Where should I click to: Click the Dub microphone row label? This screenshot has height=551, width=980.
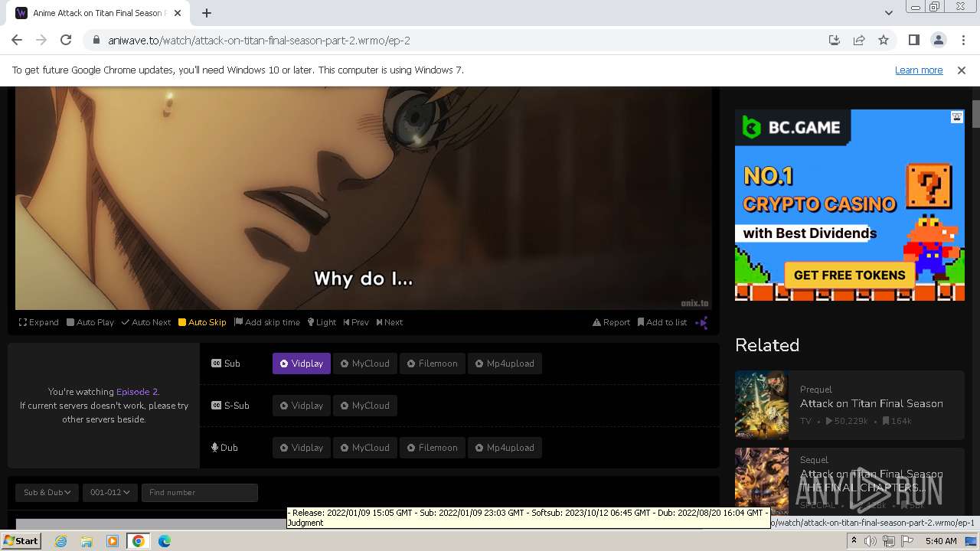225,448
